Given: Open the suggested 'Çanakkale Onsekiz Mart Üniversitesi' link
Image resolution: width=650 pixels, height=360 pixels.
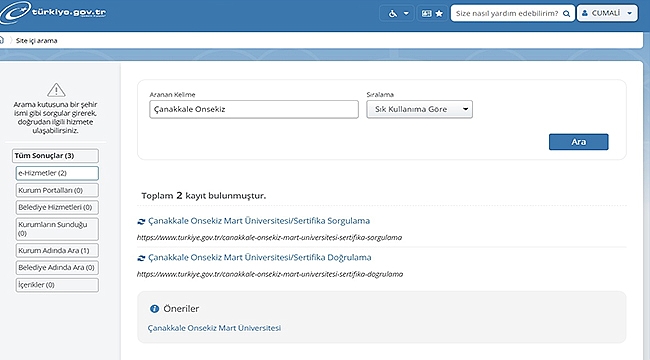Looking at the screenshot, I should pos(214,328).
